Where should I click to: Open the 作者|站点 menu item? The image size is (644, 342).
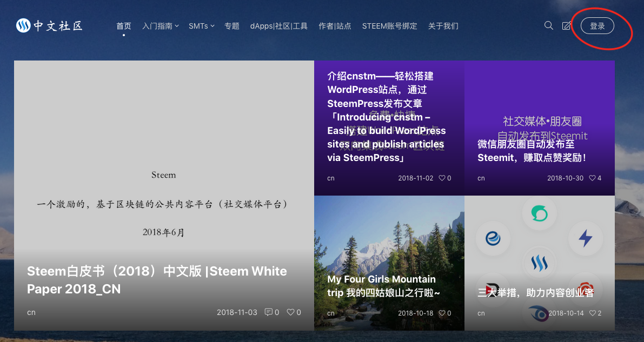pyautogui.click(x=335, y=26)
